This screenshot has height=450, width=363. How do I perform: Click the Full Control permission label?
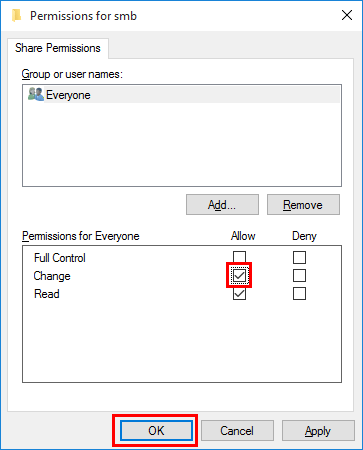[60, 258]
